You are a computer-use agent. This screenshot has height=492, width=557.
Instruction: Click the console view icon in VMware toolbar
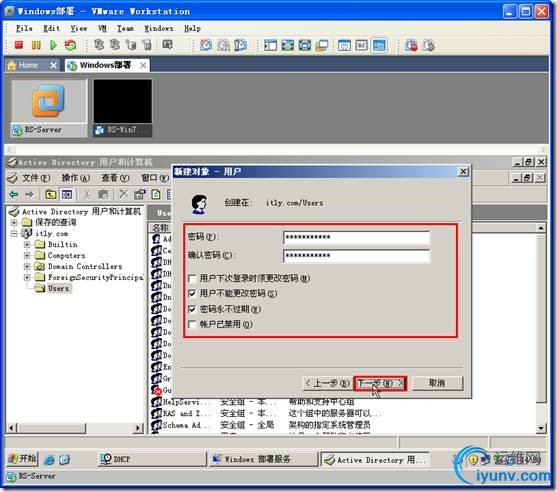click(379, 45)
